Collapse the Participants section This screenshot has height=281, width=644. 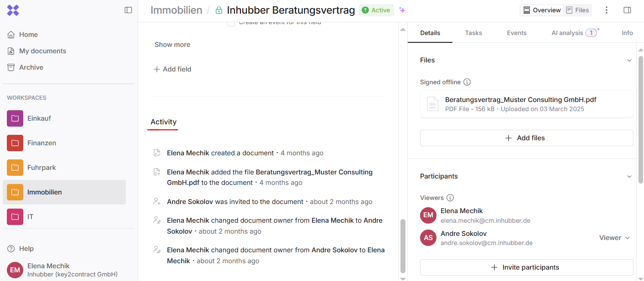tap(629, 177)
